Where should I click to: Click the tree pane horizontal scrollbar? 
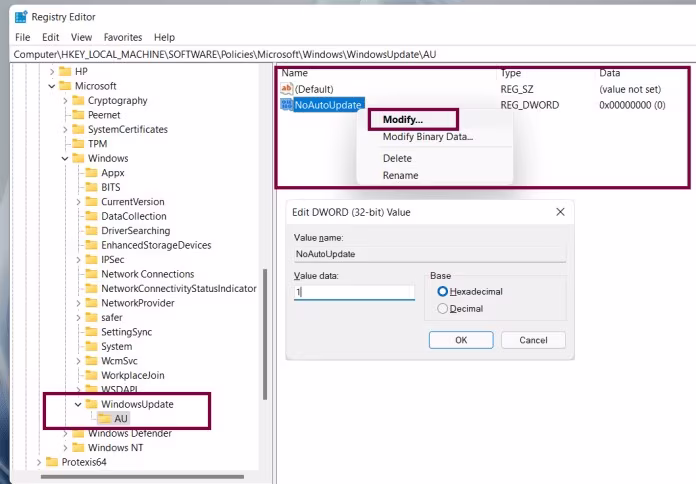pos(142,477)
